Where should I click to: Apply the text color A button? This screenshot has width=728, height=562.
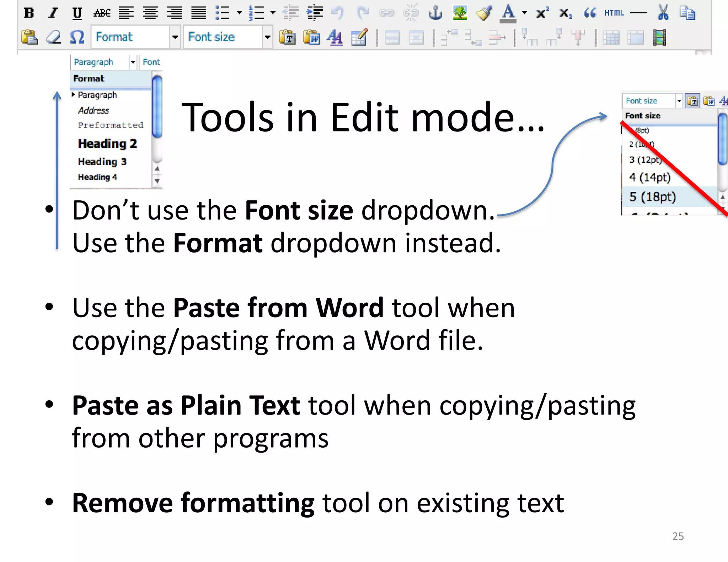[x=508, y=13]
